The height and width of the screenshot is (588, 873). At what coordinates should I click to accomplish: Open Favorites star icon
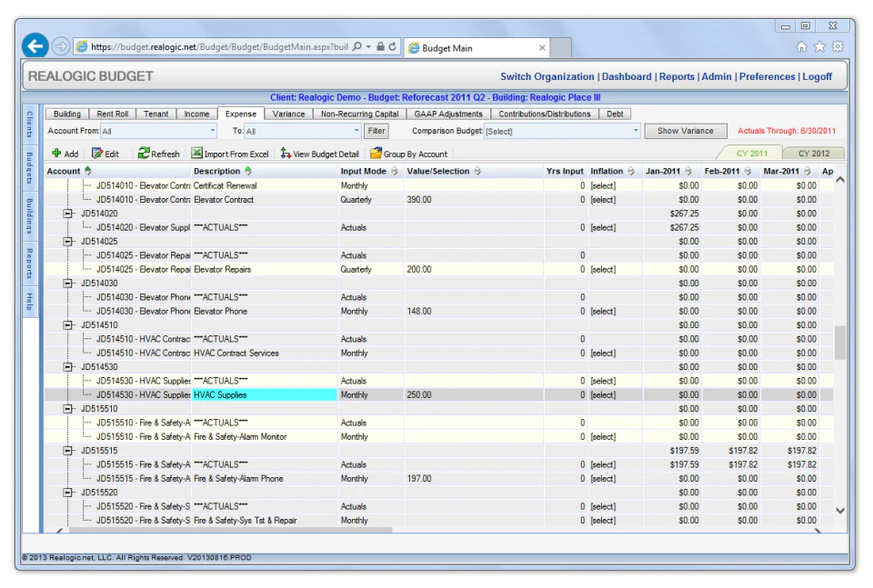(819, 46)
